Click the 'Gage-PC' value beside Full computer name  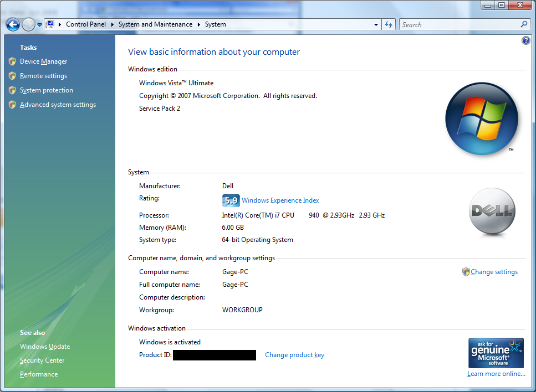point(235,285)
